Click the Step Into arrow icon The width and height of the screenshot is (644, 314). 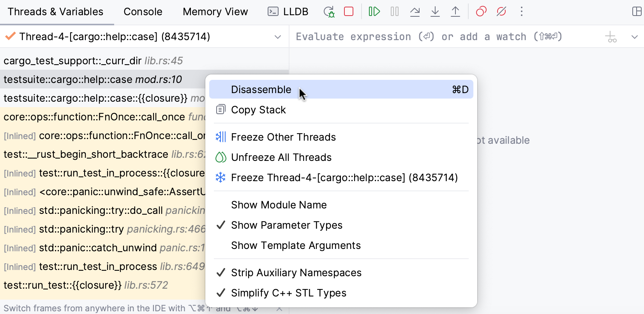tap(435, 12)
